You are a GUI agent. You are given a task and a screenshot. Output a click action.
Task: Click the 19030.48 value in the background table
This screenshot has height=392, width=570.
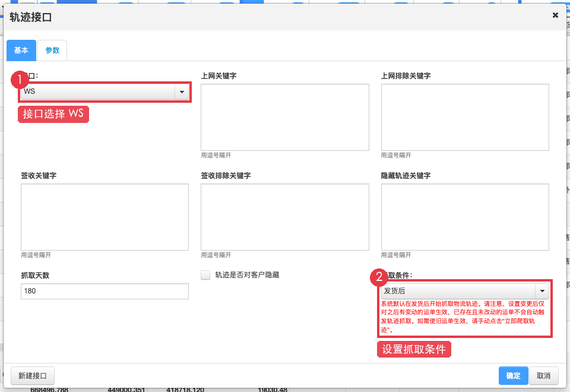pos(273,390)
